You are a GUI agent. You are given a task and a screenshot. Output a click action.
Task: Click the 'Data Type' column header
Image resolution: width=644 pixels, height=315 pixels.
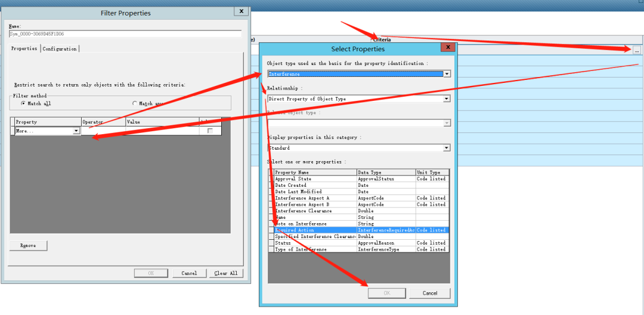(x=386, y=172)
